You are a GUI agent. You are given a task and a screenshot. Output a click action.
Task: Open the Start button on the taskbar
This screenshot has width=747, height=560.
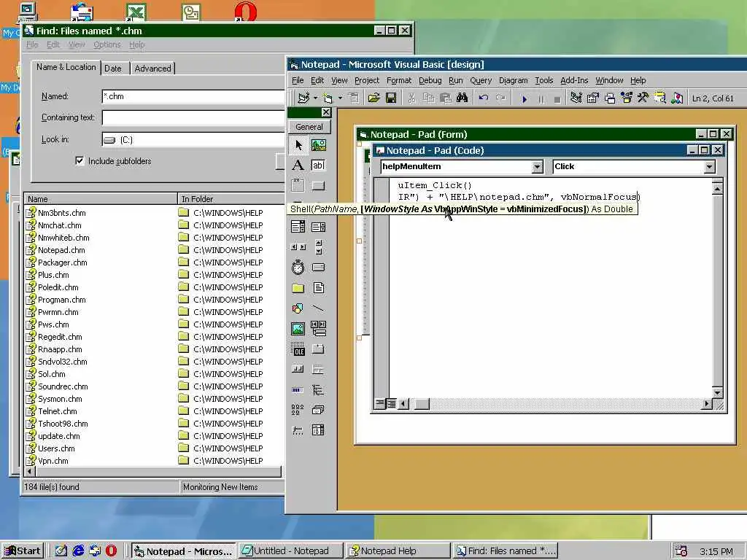(23, 551)
